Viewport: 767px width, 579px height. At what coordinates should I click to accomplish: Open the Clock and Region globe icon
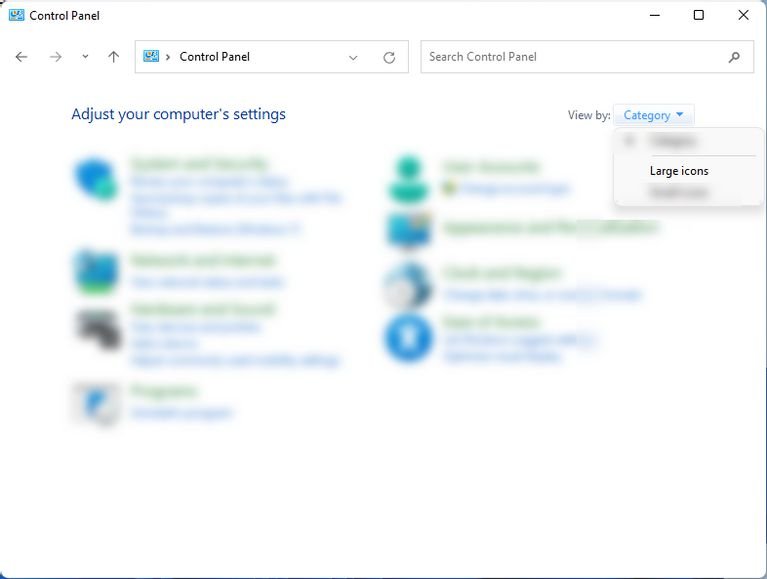click(x=408, y=286)
